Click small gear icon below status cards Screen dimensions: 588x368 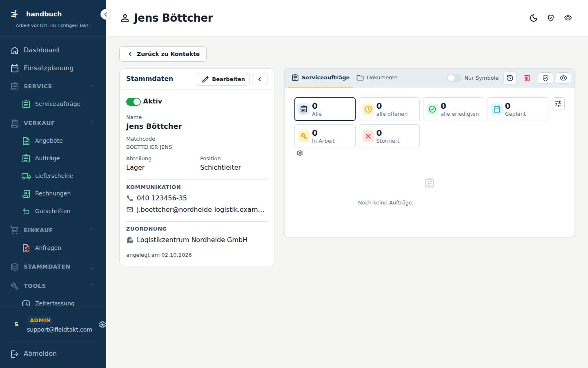300,153
